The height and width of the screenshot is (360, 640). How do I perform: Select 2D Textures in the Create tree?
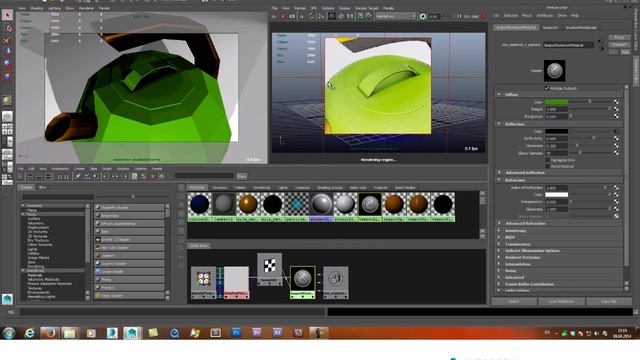38,232
